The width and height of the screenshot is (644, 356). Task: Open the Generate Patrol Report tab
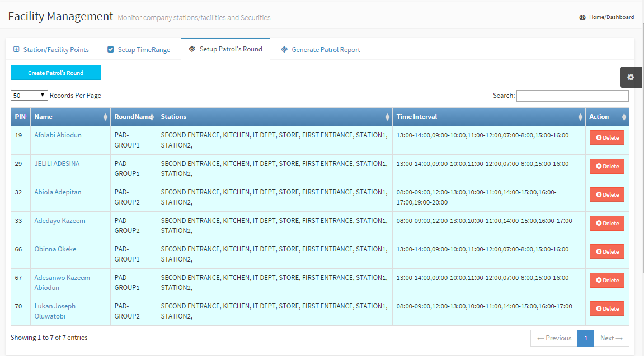pos(326,50)
